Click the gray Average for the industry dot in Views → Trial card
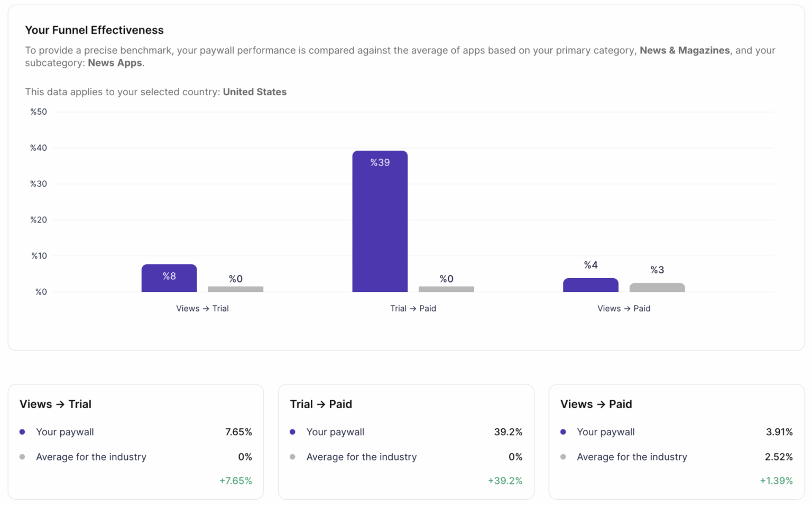This screenshot has height=505, width=812. point(22,457)
